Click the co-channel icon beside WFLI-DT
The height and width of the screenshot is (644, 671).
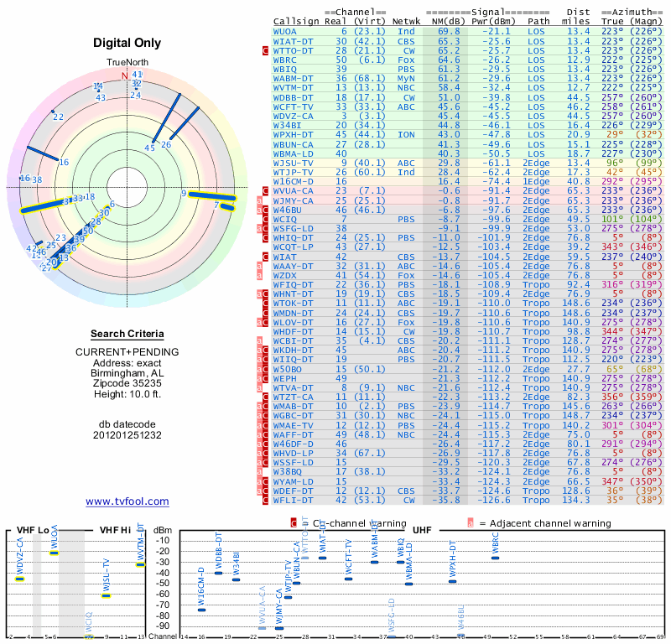pyautogui.click(x=265, y=501)
